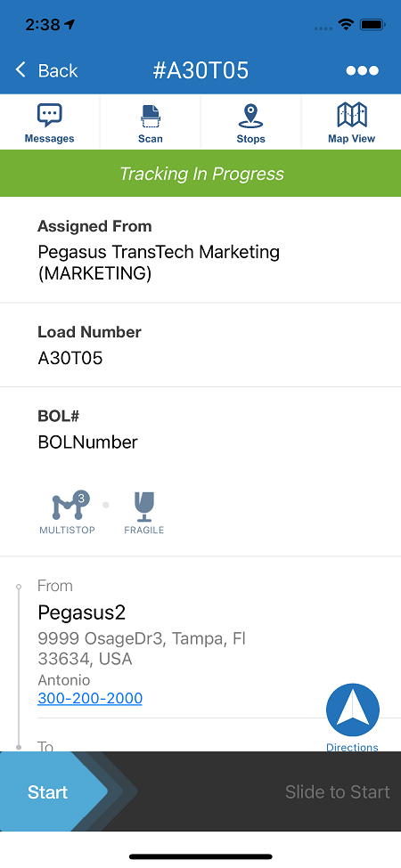The width and height of the screenshot is (401, 868).
Task: Call phone number 300-200-2000
Action: pyautogui.click(x=90, y=699)
